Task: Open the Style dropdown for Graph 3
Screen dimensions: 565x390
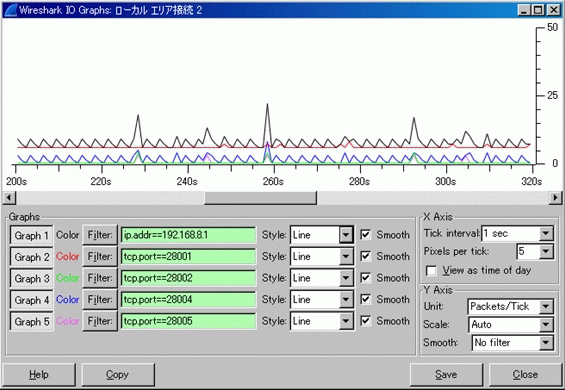Action: coord(346,278)
